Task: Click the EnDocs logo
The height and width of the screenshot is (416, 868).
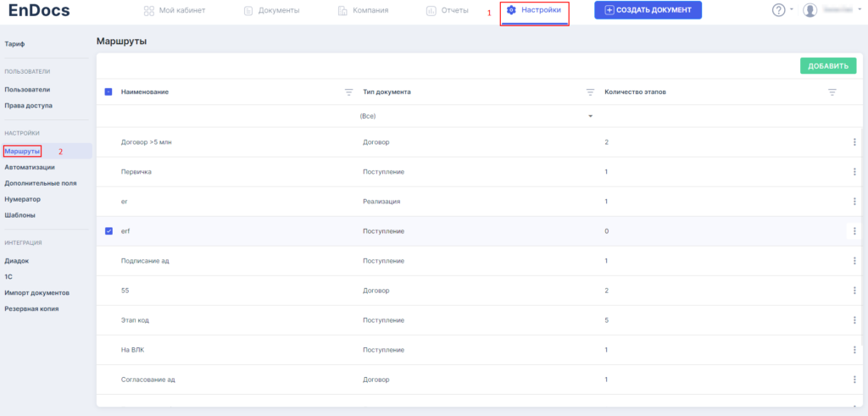Action: 39,10
